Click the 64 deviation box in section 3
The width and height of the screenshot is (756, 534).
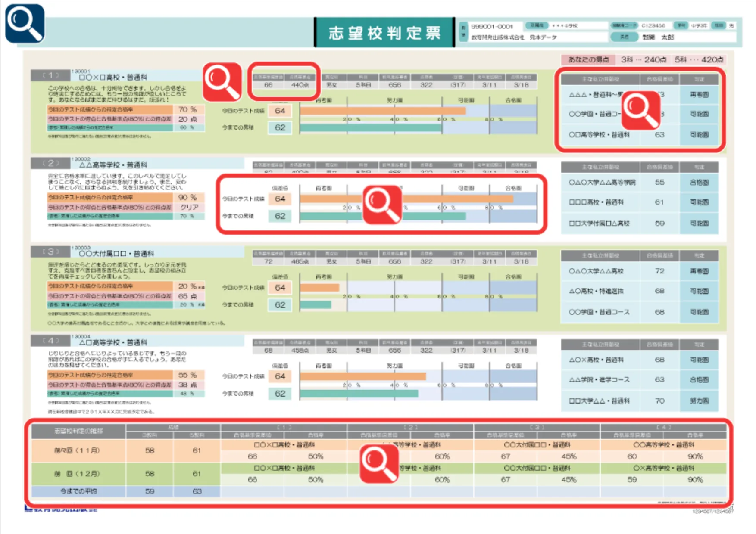point(280,287)
